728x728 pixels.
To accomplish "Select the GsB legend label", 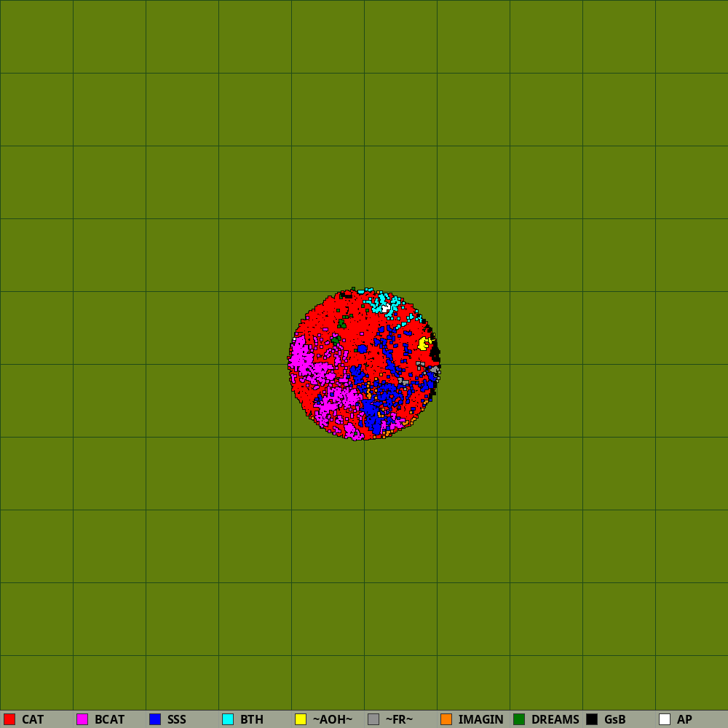I will coord(615,719).
